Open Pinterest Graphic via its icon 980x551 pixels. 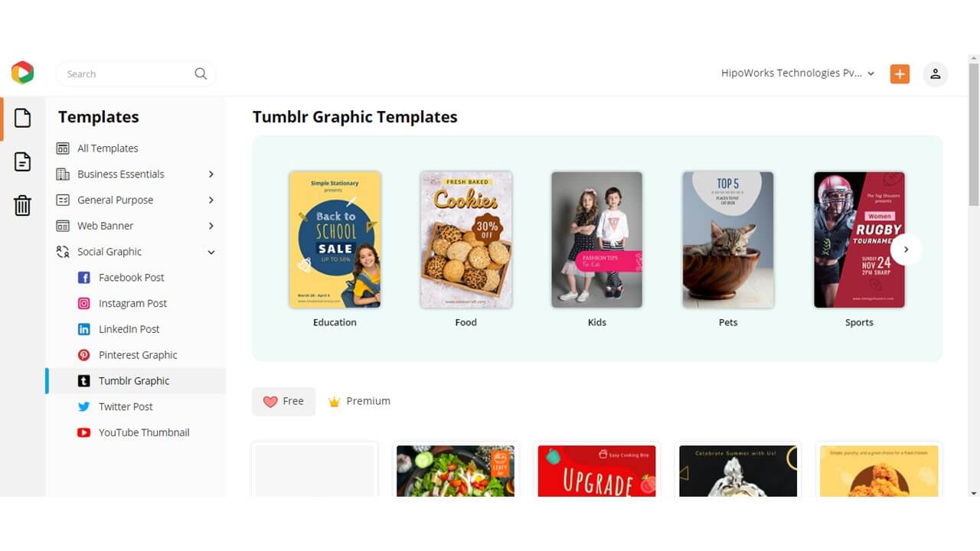pyautogui.click(x=83, y=354)
